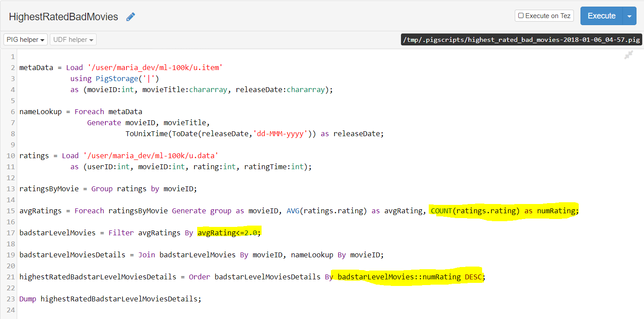Enable the Execute on Tez checkbox
644x319 pixels.
[521, 16]
